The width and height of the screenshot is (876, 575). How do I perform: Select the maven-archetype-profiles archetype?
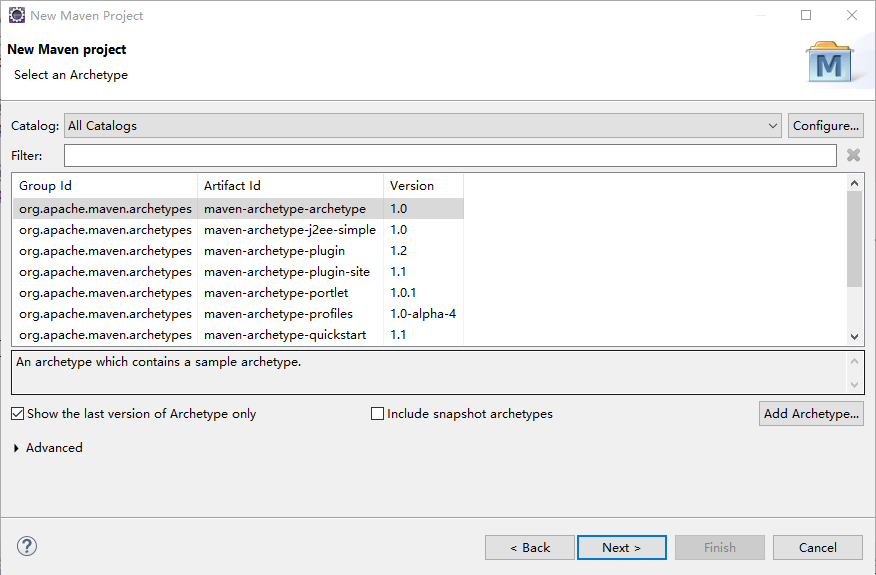point(238,313)
